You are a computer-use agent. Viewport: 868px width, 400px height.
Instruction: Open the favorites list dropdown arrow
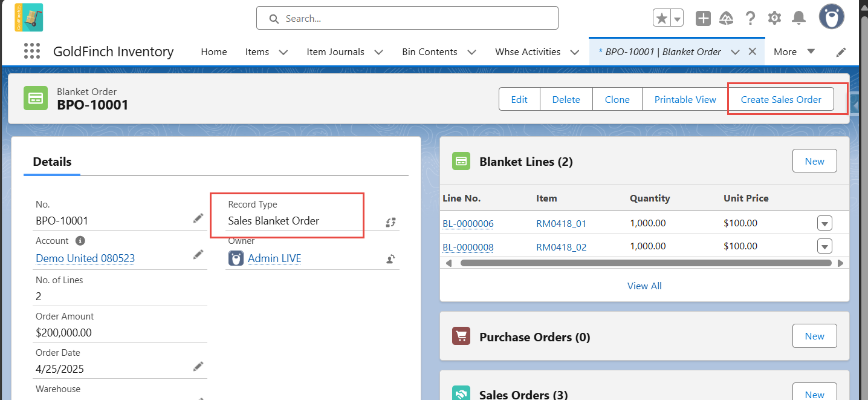pyautogui.click(x=678, y=19)
